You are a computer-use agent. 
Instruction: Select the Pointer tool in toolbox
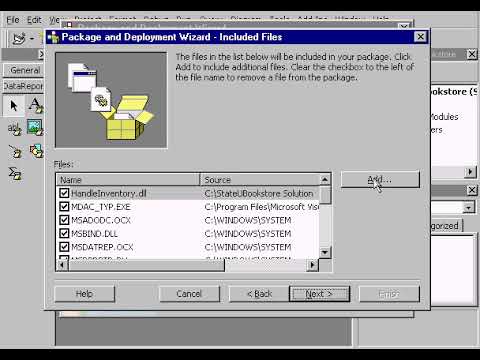14,105
